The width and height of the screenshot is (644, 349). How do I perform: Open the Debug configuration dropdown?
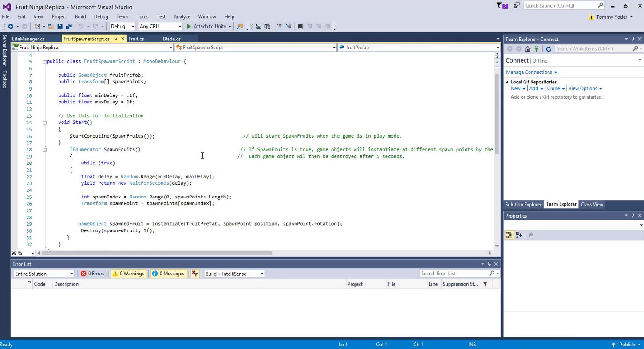click(x=122, y=26)
